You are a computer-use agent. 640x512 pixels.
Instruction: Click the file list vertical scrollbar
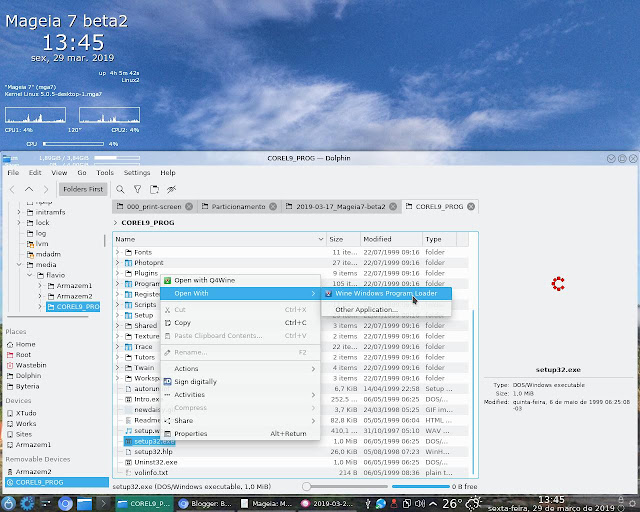coord(473,392)
